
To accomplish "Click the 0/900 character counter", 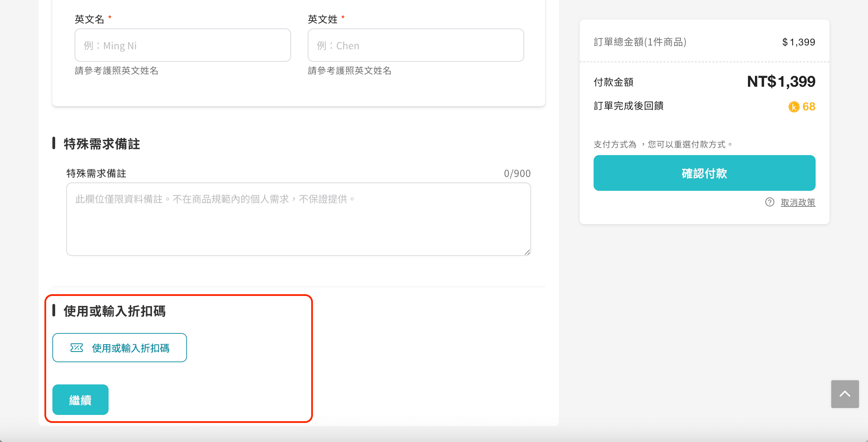I will pos(518,173).
